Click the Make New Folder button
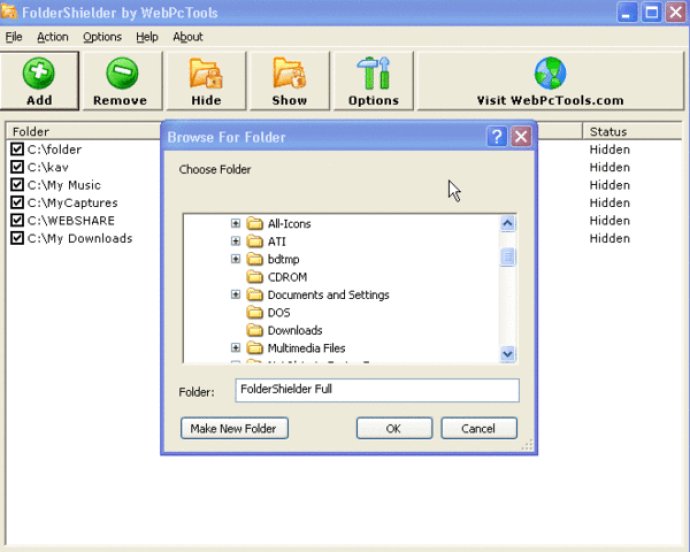690x552 pixels. pos(235,428)
